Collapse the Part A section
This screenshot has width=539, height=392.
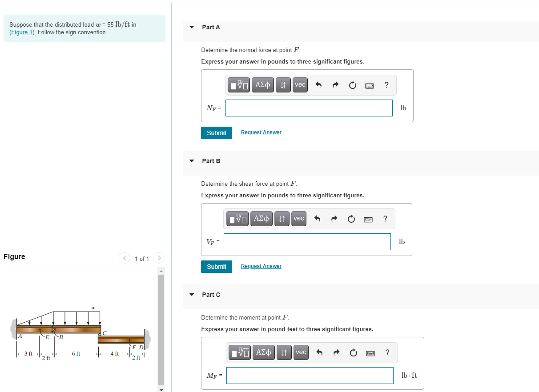point(191,27)
